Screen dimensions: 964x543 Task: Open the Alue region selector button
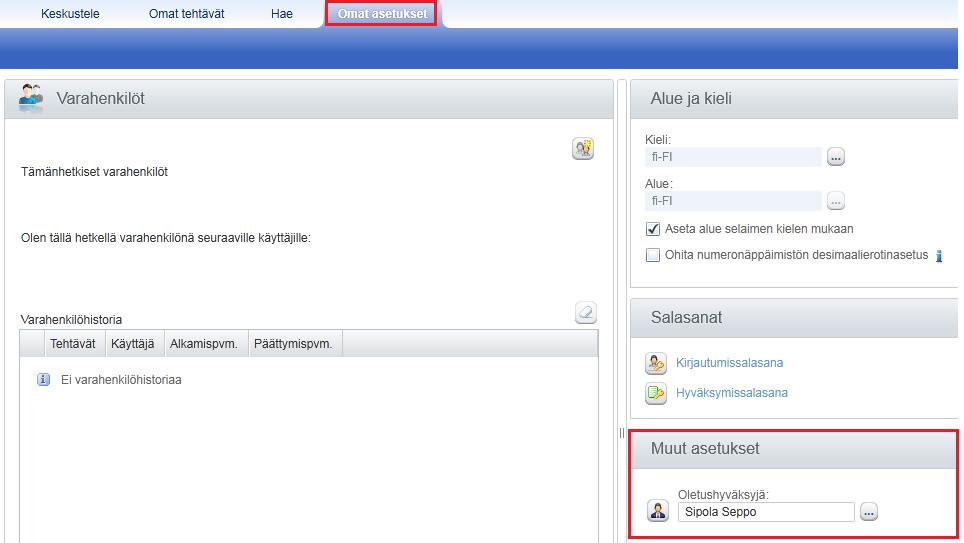pyautogui.click(x=836, y=200)
